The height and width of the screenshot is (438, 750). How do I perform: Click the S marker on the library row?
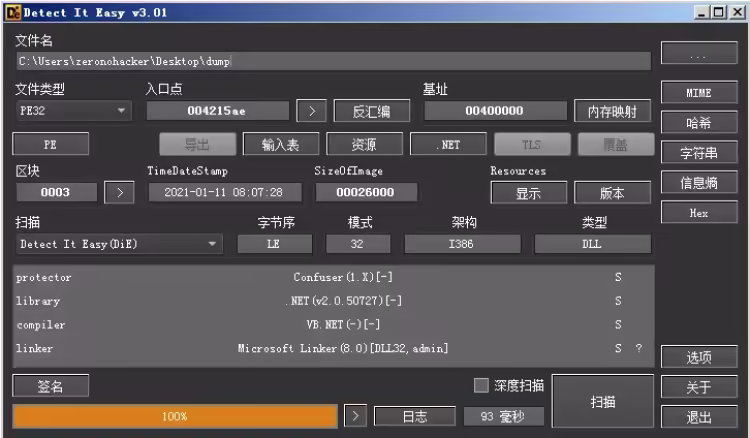point(618,301)
